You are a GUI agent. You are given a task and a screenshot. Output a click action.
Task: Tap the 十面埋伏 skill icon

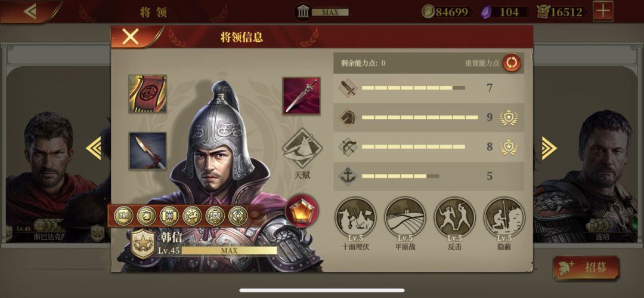355,217
